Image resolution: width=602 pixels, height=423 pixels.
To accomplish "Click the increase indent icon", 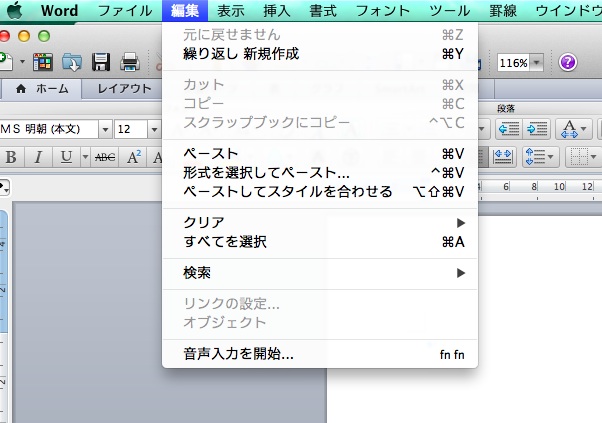I will click(x=537, y=129).
